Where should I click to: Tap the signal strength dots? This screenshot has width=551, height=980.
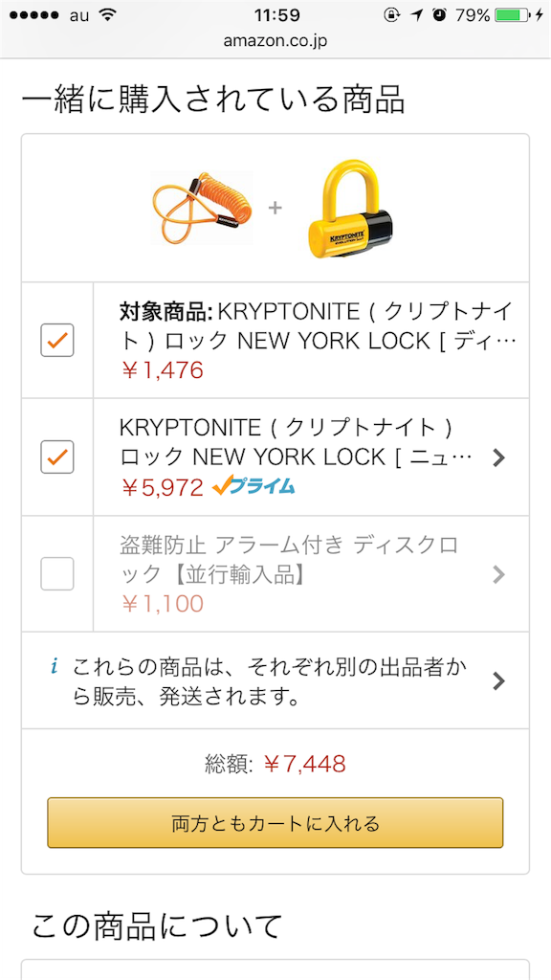(33, 15)
